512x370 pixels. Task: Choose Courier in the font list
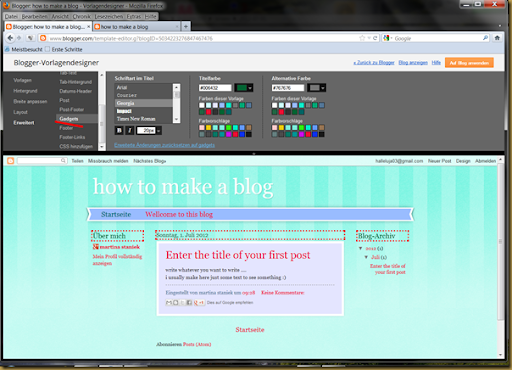click(x=144, y=95)
